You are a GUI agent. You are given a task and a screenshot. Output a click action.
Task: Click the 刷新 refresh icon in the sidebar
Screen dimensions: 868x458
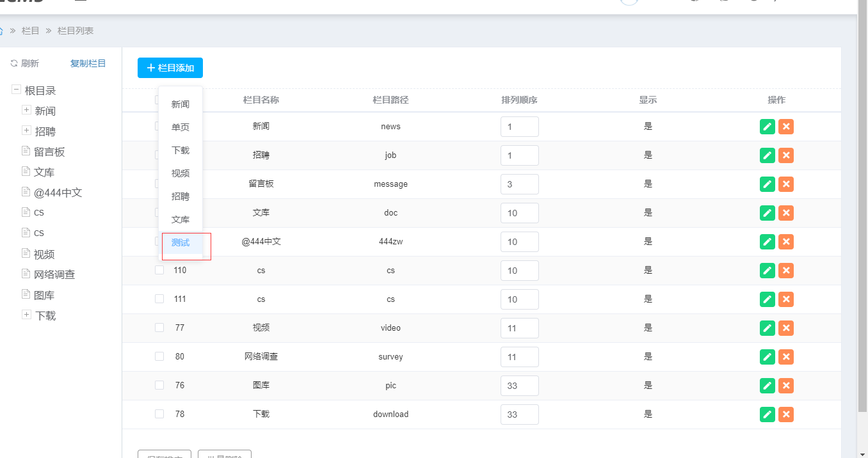(x=14, y=63)
